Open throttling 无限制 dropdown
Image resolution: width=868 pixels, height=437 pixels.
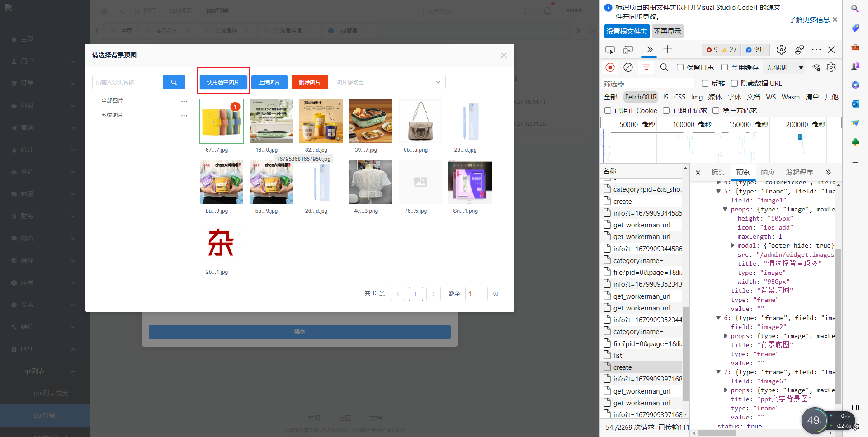coord(785,67)
